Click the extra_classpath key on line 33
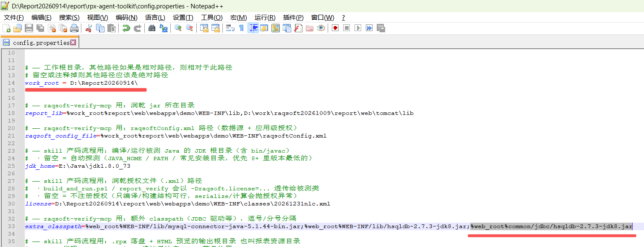The height and width of the screenshot is (247, 644). [53, 226]
